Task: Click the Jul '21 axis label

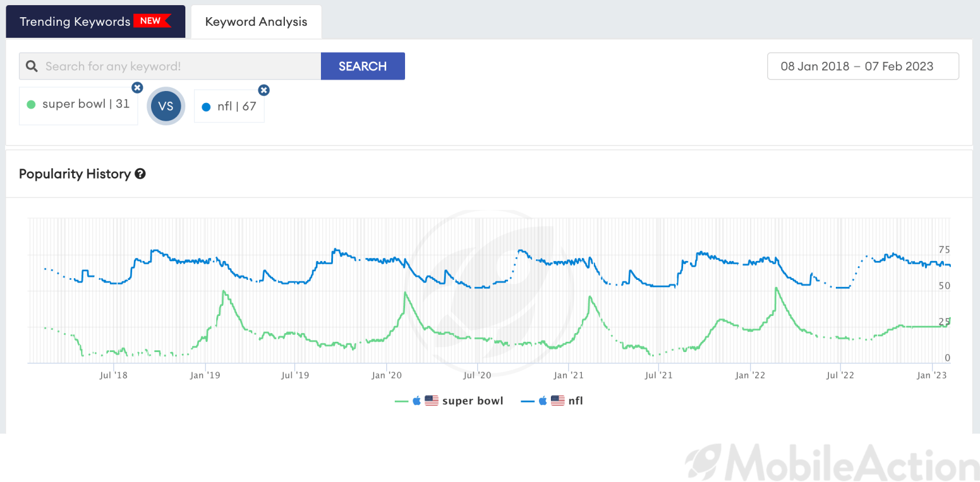Action: (x=658, y=376)
